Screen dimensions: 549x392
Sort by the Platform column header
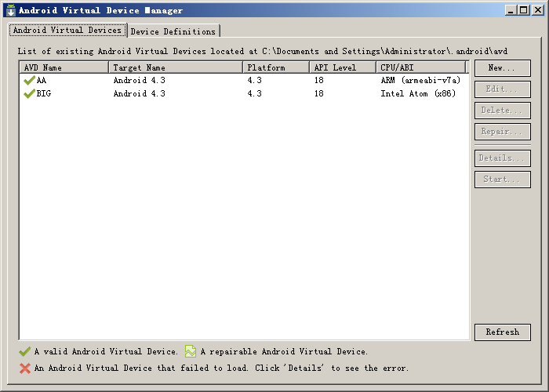(x=276, y=67)
